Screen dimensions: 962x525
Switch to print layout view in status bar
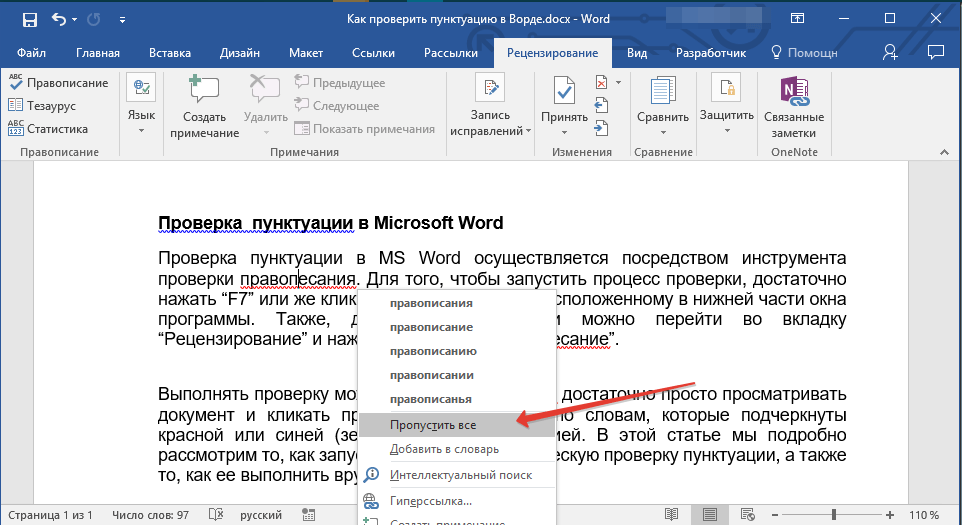(x=709, y=515)
